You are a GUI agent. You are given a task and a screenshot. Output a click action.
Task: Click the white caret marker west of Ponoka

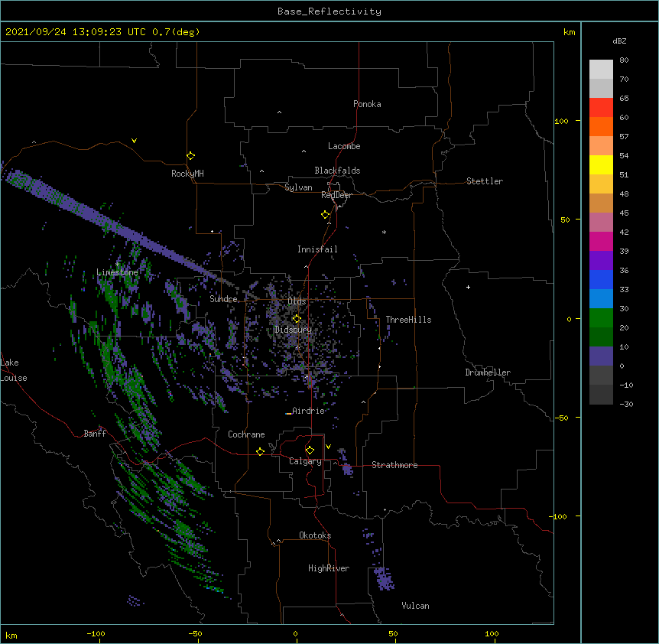279,112
